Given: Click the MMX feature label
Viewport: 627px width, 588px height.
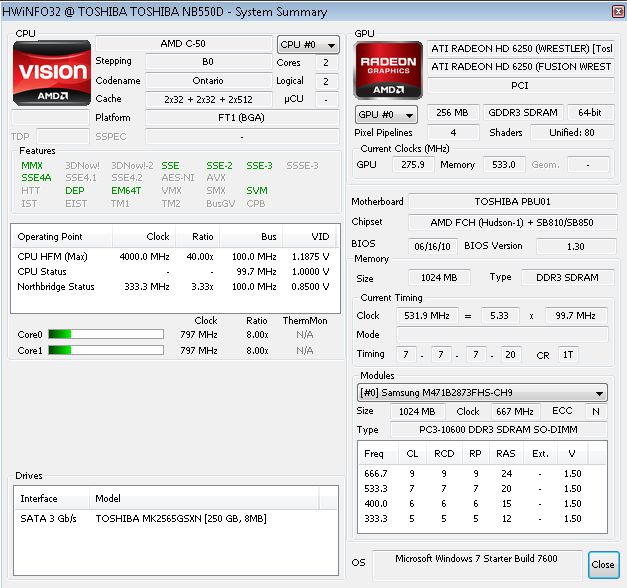Looking at the screenshot, I should tap(32, 166).
